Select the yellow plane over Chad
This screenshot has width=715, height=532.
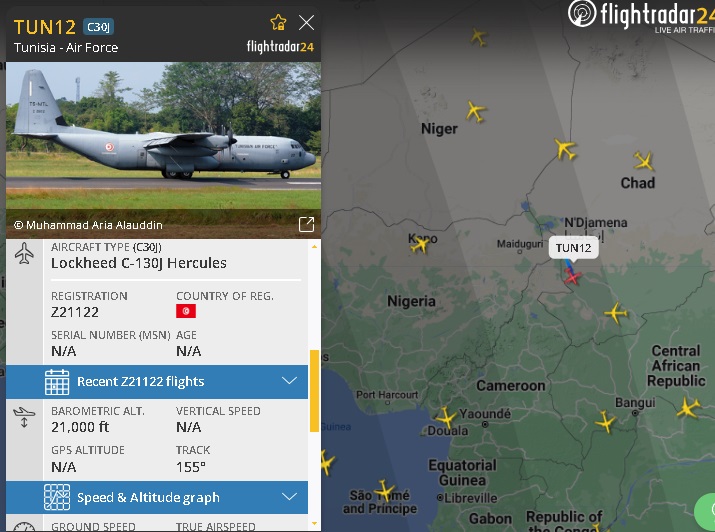(643, 160)
